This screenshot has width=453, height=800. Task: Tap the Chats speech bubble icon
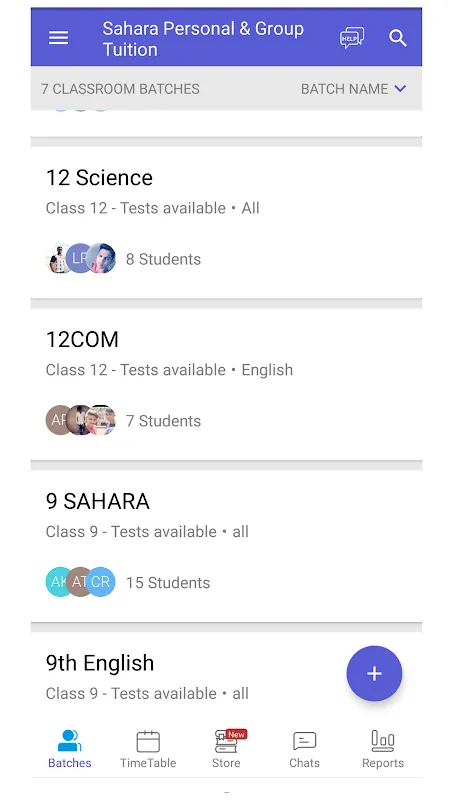[305, 741]
